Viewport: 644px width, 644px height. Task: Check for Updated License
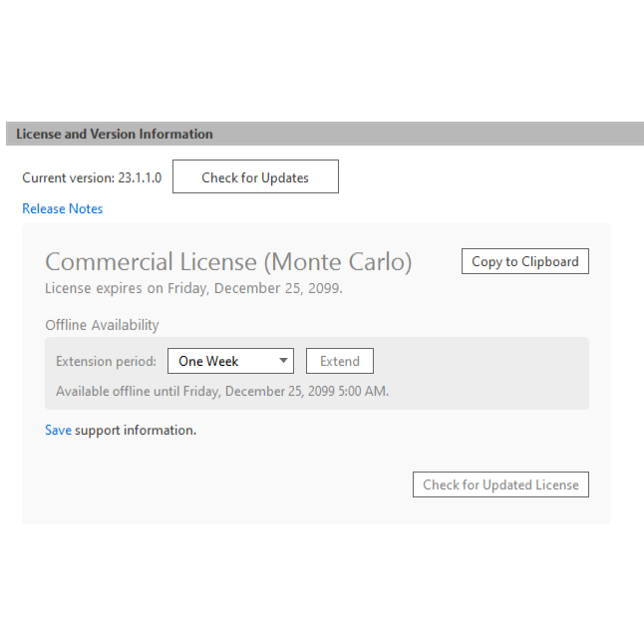[500, 484]
